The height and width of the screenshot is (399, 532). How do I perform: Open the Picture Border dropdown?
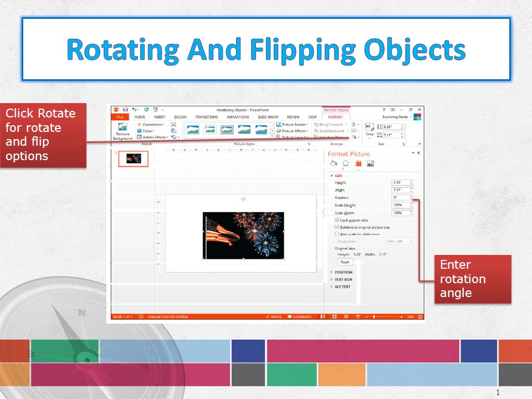292,125
